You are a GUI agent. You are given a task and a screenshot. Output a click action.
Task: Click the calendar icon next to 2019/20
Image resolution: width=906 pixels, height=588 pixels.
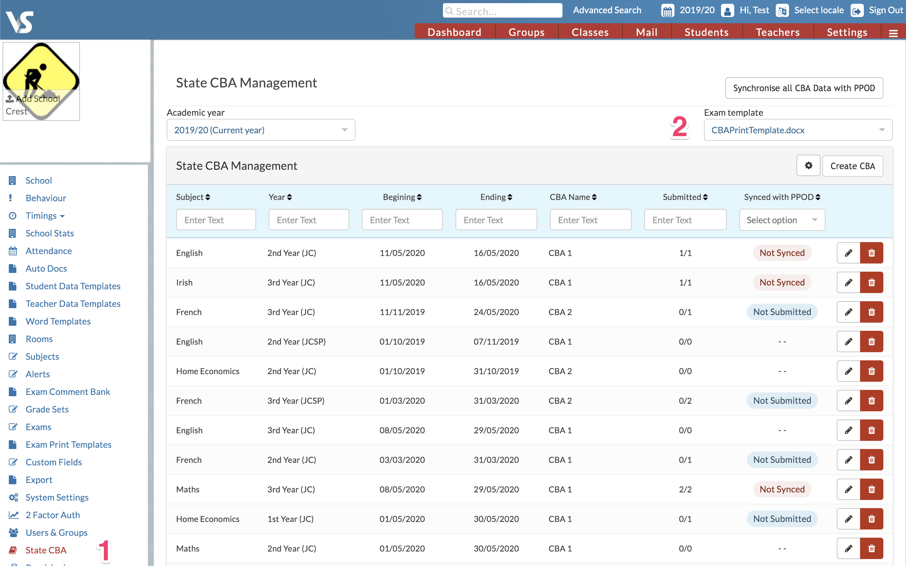(667, 11)
